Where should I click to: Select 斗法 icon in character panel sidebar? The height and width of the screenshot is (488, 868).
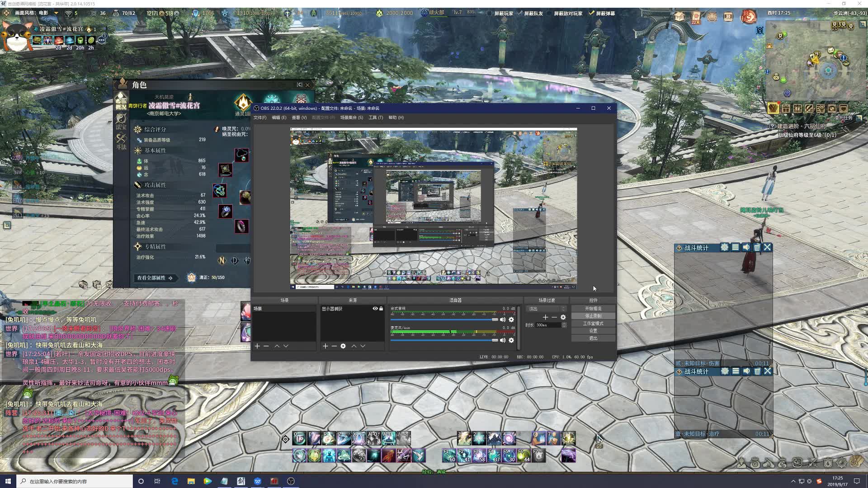click(121, 141)
